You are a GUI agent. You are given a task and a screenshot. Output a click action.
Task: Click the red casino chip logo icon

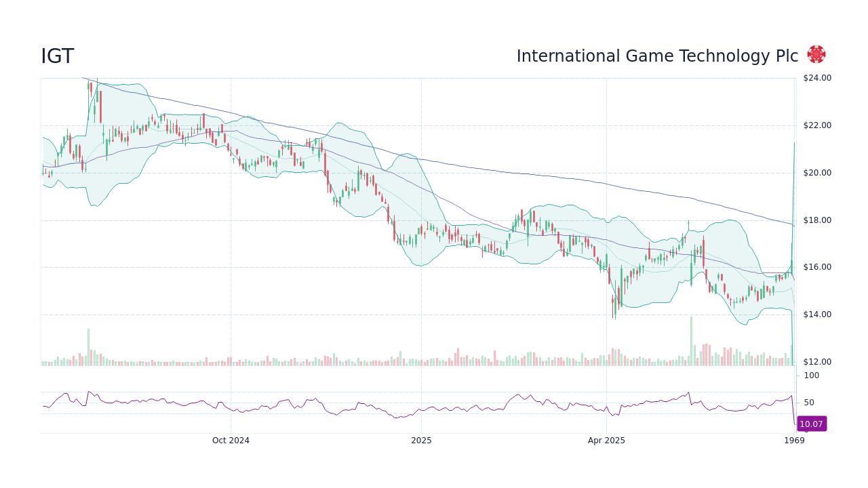coord(815,54)
